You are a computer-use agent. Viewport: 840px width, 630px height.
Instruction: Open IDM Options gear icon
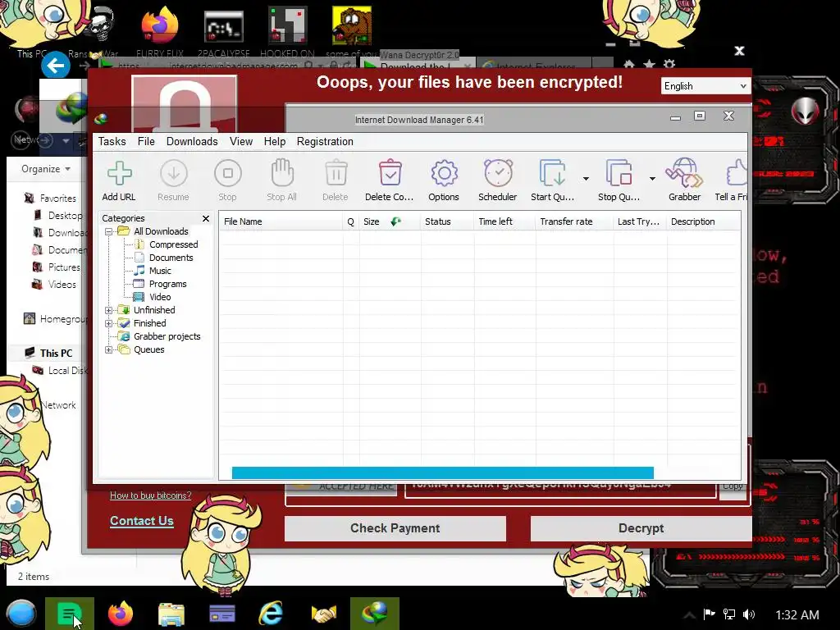444,173
